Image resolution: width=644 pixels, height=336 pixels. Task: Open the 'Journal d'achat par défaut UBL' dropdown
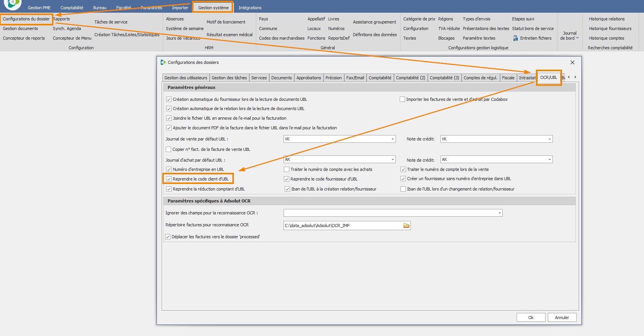point(393,159)
